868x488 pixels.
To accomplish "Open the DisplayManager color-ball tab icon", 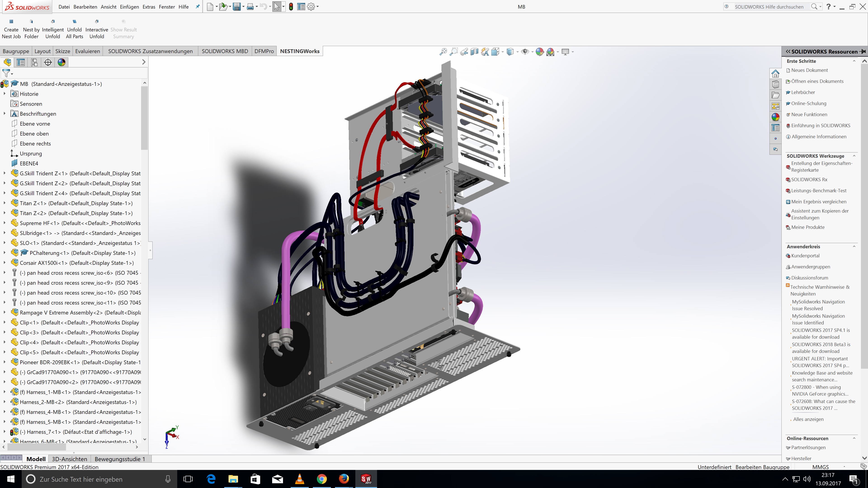I will 61,62.
